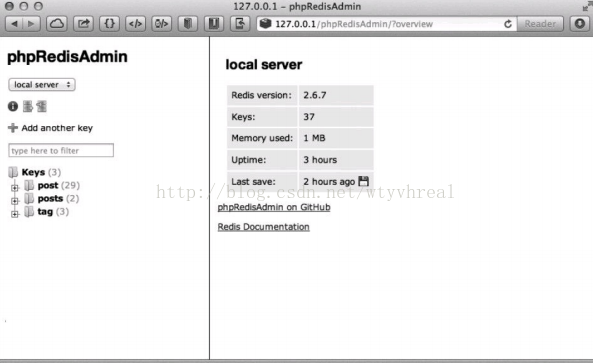This screenshot has height=363, width=593.
Task: Select the posts (2) tree item
Action: point(58,199)
